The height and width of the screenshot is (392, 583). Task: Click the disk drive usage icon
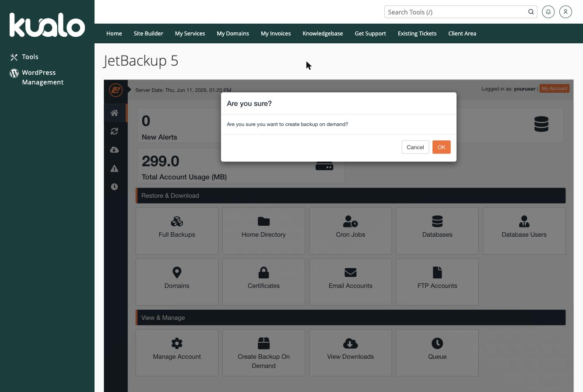(324, 166)
